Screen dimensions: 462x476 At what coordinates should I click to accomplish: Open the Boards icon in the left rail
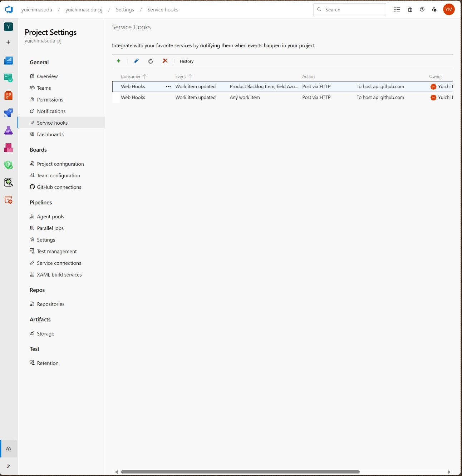8,78
